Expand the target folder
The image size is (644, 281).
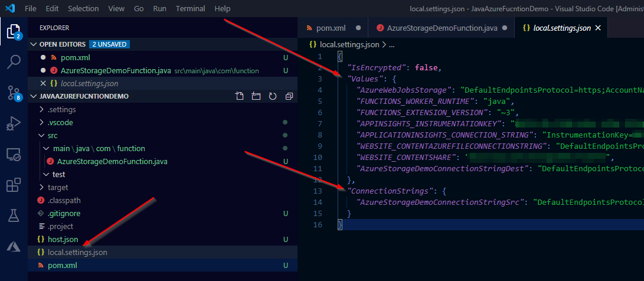[x=58, y=187]
